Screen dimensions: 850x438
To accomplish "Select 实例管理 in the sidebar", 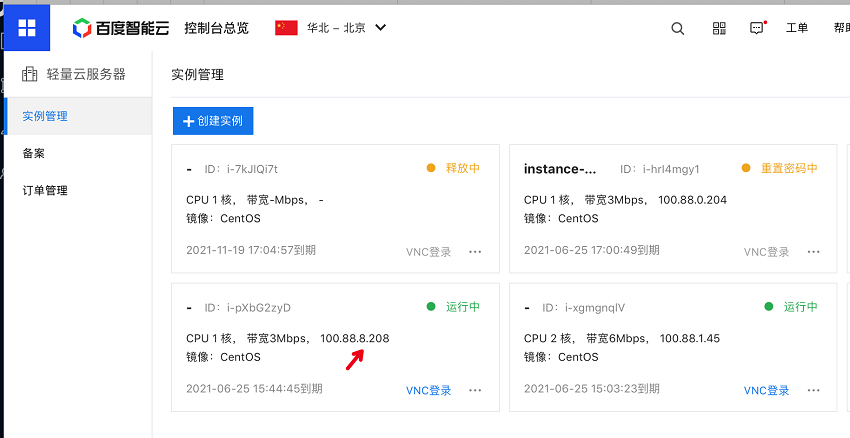I will coord(45,116).
